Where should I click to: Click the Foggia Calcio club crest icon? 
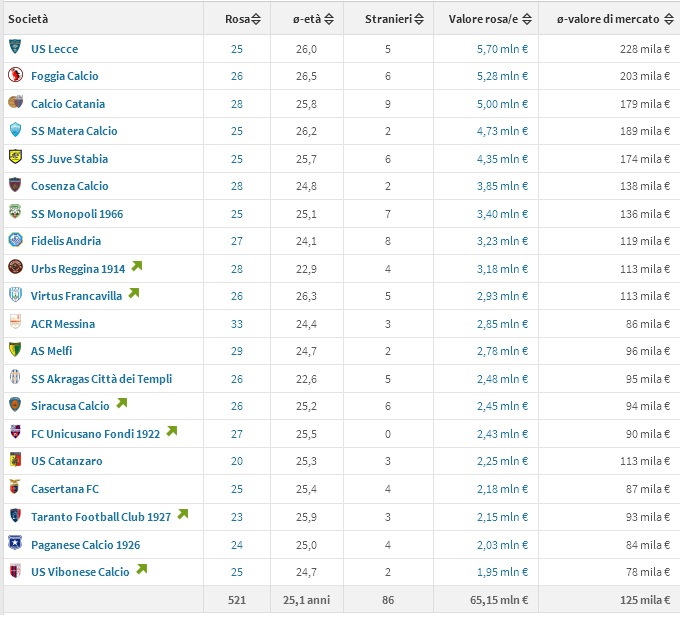15,75
